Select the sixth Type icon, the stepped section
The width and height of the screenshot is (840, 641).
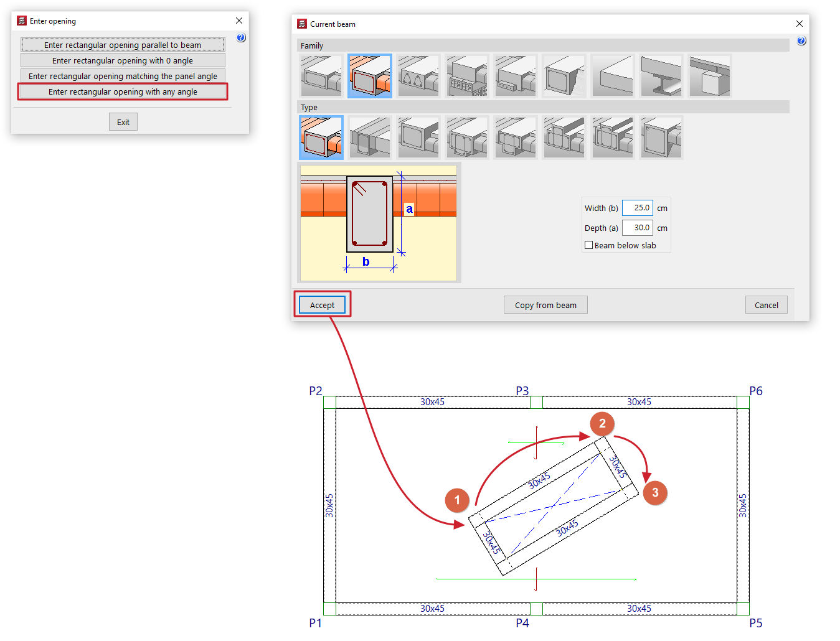click(564, 138)
